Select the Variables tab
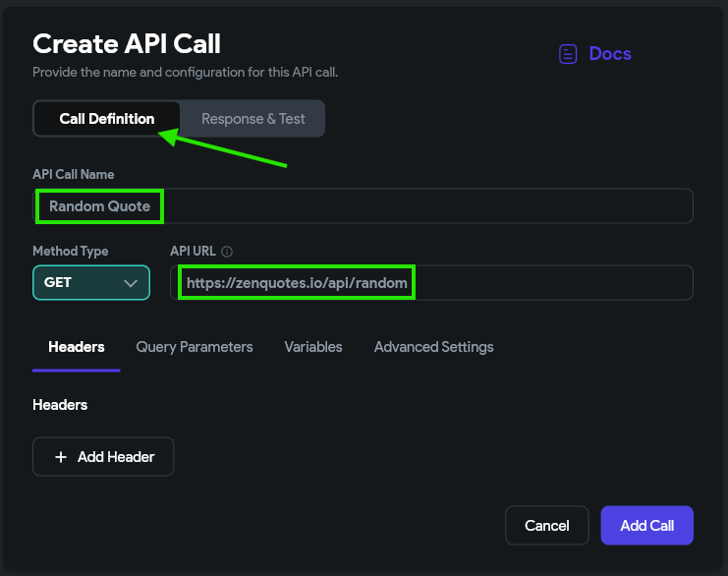 point(313,347)
